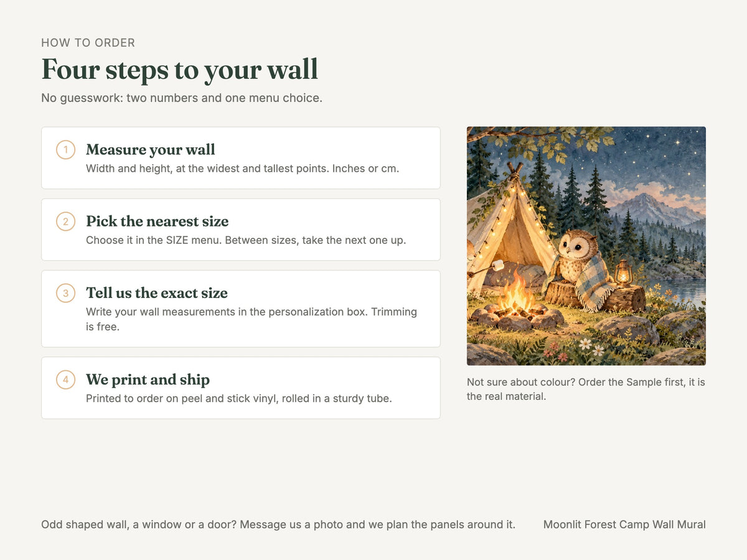Click the 'HOW TO ORDER' label
747x560 pixels.
coord(88,43)
